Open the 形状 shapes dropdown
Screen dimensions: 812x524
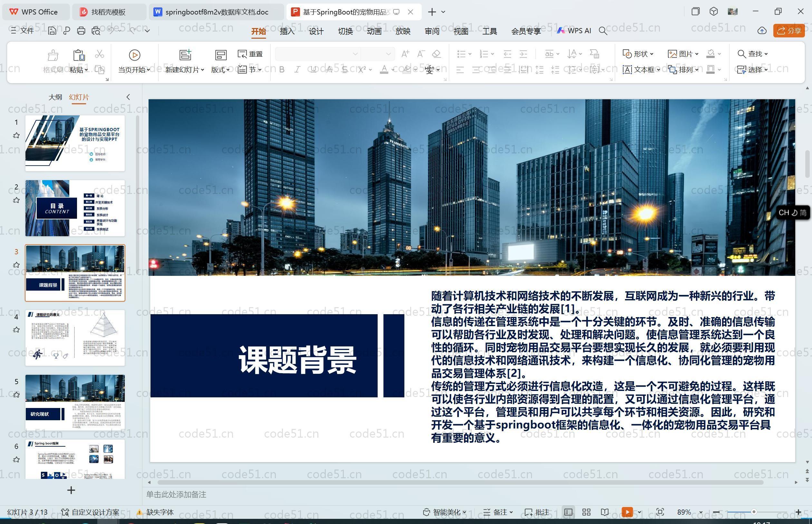click(x=638, y=54)
